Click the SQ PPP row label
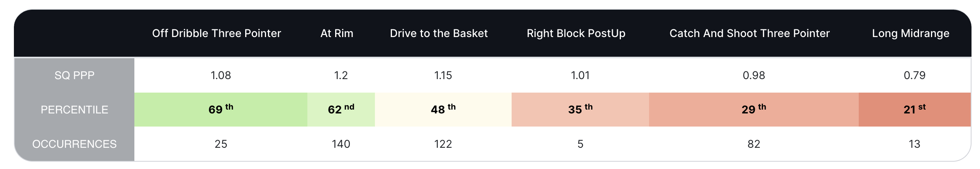 [75, 75]
